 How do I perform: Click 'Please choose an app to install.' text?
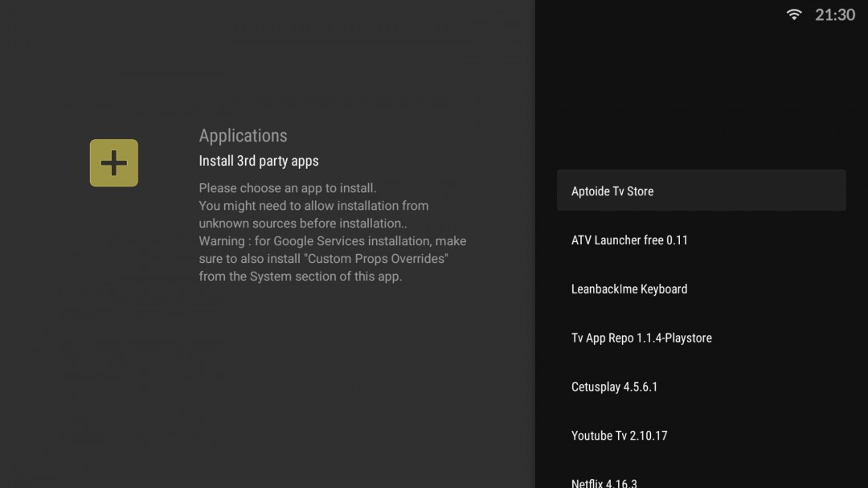[x=287, y=188]
